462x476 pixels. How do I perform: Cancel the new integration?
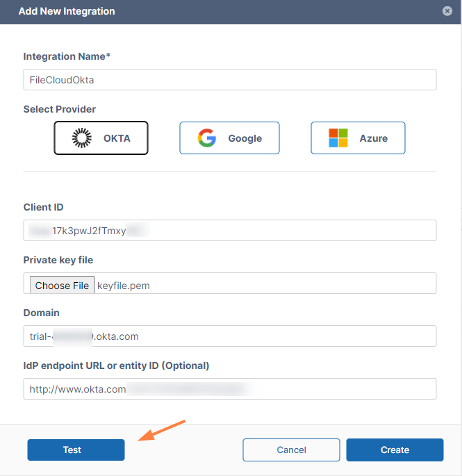point(291,450)
